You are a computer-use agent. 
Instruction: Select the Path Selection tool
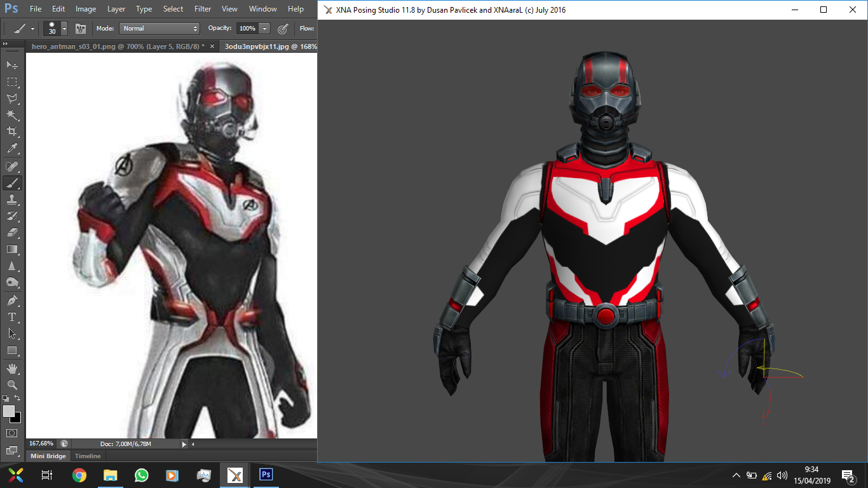point(12,333)
